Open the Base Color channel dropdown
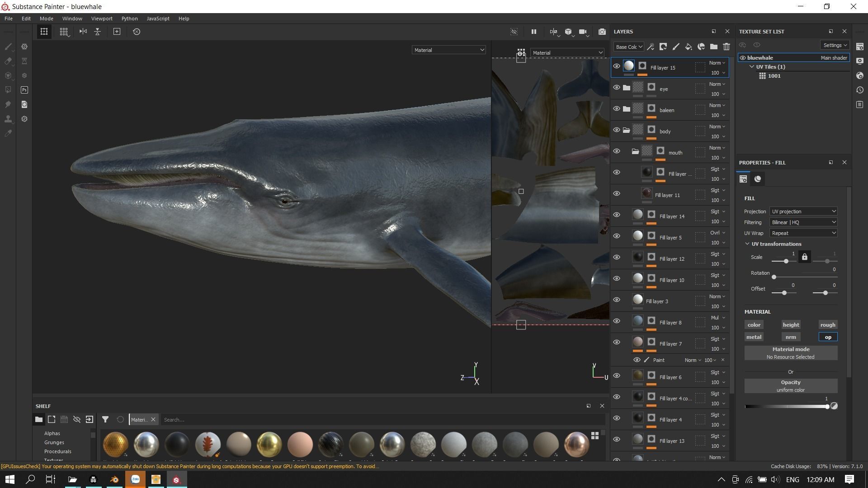This screenshot has width=868, height=488. [x=628, y=47]
